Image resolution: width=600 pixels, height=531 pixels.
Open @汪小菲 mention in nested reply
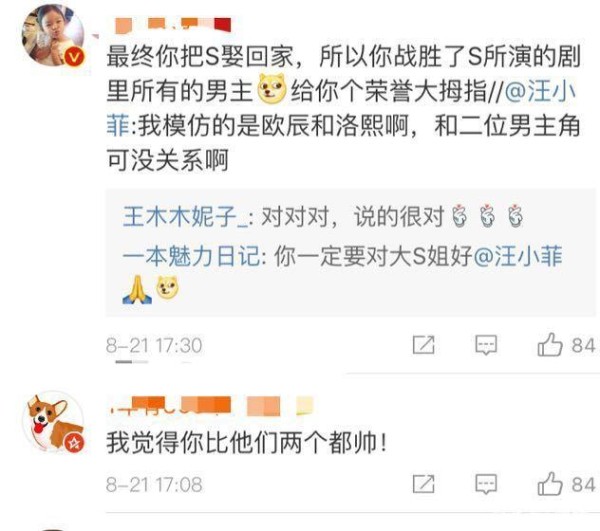pyautogui.click(x=518, y=256)
